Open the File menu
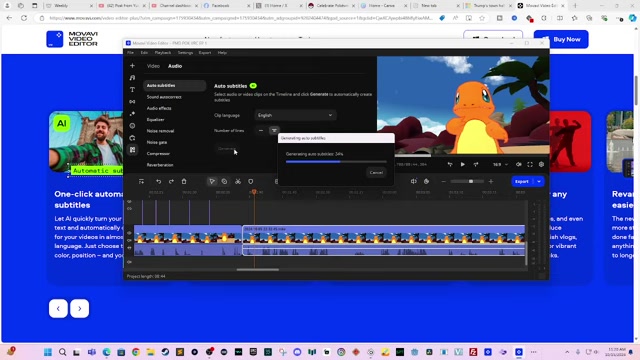 tap(130, 53)
